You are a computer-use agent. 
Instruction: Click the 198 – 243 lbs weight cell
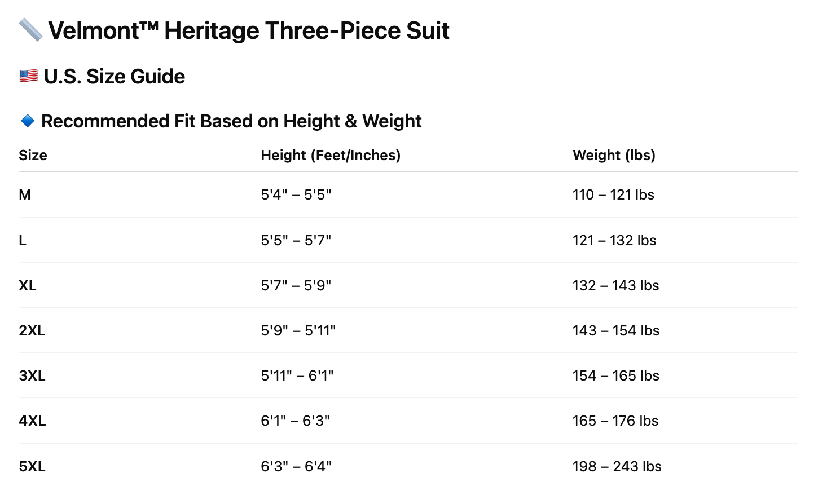pos(617,467)
